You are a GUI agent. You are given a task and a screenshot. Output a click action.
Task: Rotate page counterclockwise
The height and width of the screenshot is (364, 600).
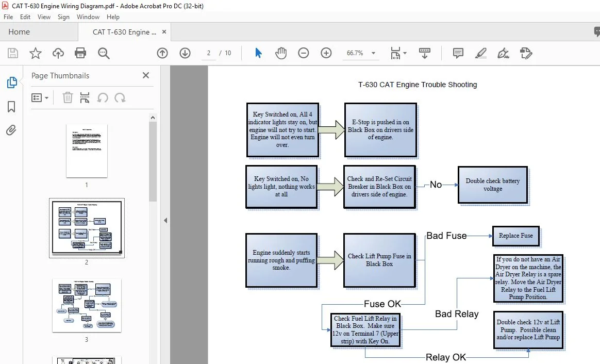(x=102, y=98)
